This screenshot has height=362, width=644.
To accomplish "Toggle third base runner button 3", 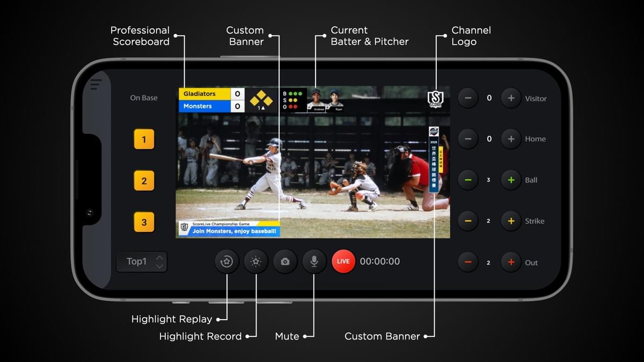I will [144, 222].
